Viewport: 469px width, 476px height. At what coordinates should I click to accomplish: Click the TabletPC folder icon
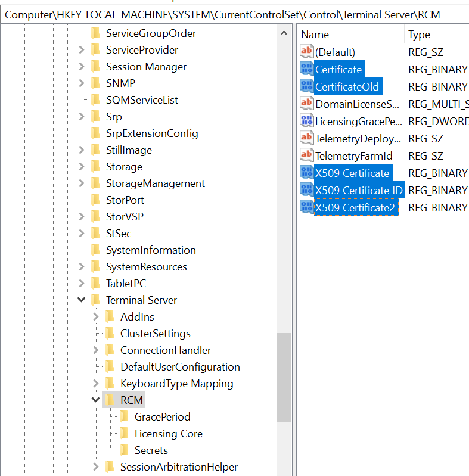pos(95,283)
